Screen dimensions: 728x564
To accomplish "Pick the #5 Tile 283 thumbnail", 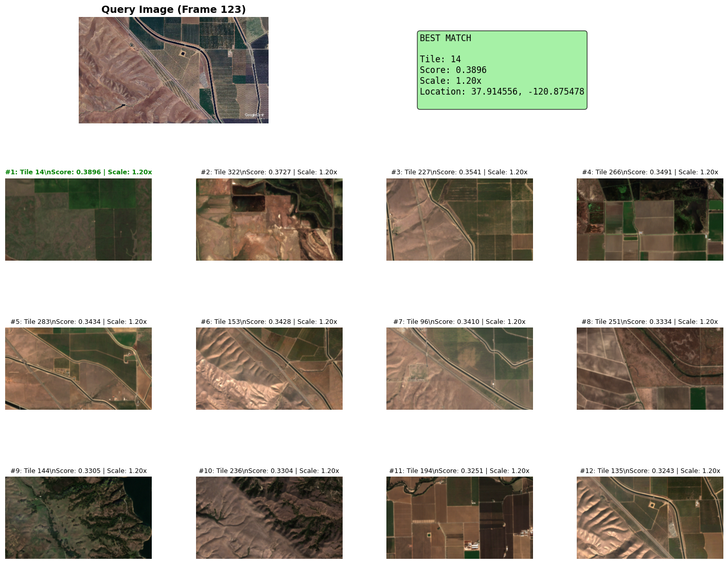I will pos(78,369).
